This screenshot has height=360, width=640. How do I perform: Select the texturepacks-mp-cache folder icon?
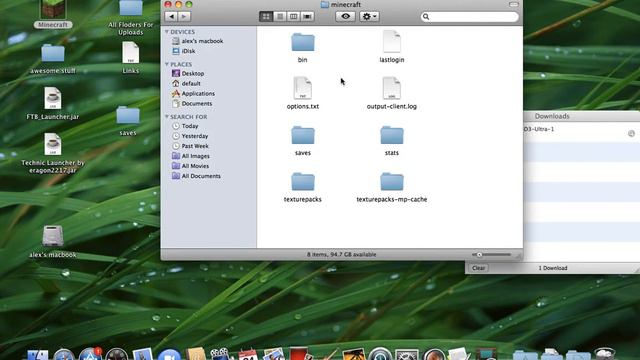[x=392, y=182]
